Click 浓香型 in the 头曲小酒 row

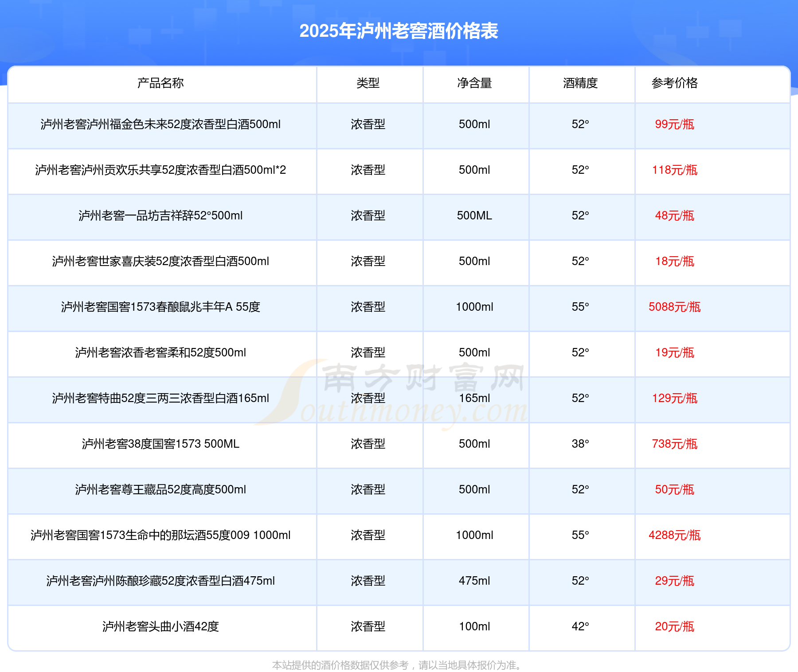pyautogui.click(x=368, y=626)
